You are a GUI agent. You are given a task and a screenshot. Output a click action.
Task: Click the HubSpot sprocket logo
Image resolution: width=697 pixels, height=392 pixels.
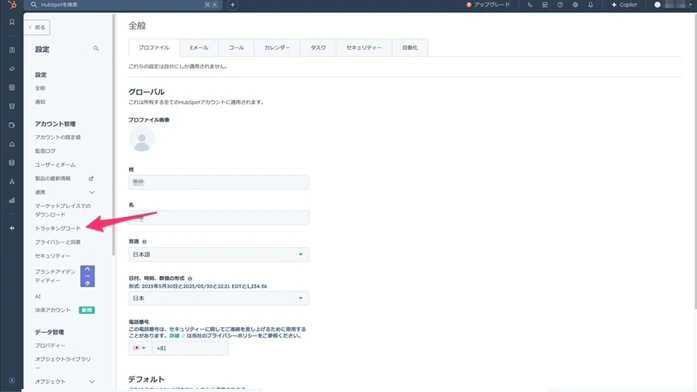pyautogui.click(x=12, y=5)
